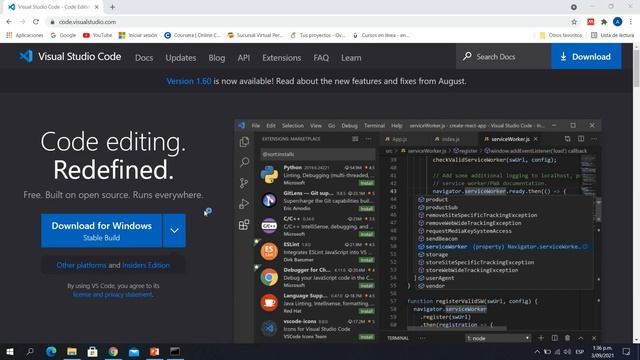640x360 pixels.
Task: Open the API navigation item
Action: 244,58
